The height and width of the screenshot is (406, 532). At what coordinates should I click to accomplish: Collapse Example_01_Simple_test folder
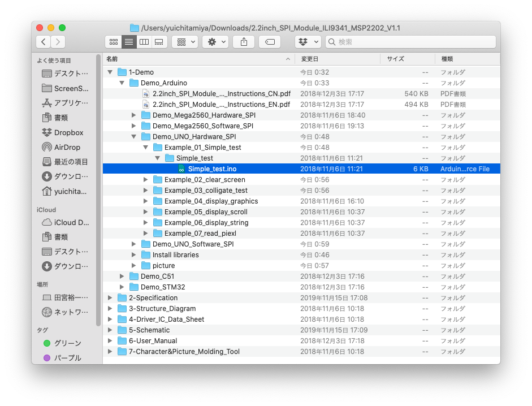pos(145,148)
